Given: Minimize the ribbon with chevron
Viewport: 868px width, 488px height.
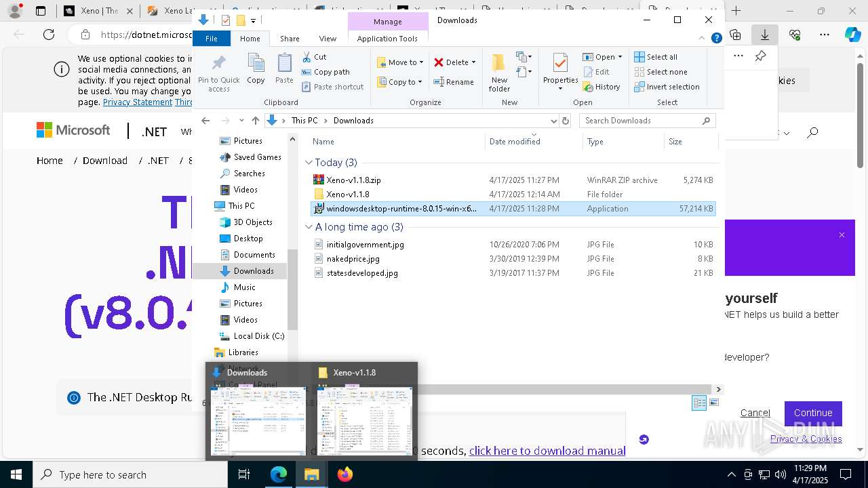Looking at the screenshot, I should (703, 39).
